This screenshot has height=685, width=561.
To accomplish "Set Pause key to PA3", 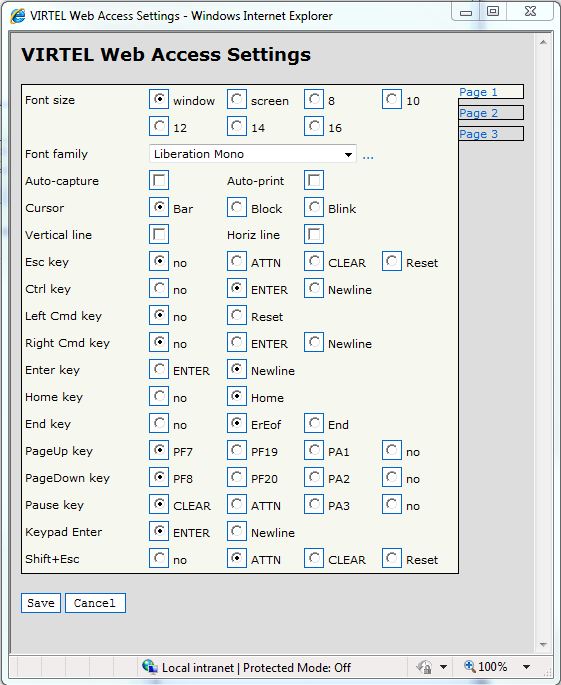I will pyautogui.click(x=314, y=505).
